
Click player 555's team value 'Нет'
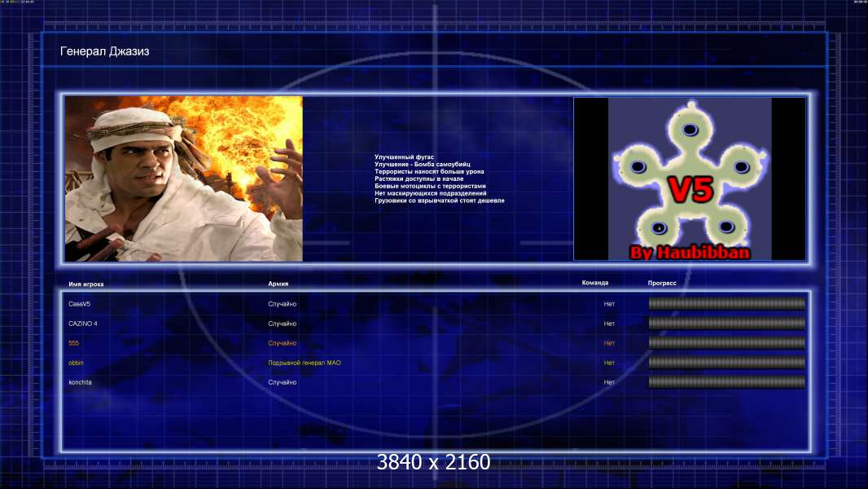pyautogui.click(x=609, y=343)
